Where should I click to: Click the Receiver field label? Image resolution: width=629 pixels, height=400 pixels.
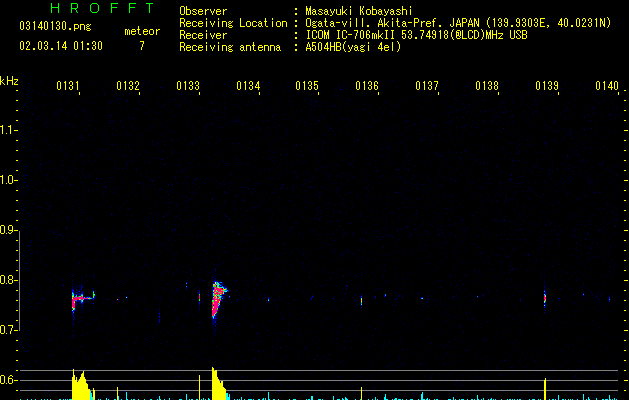click(203, 35)
